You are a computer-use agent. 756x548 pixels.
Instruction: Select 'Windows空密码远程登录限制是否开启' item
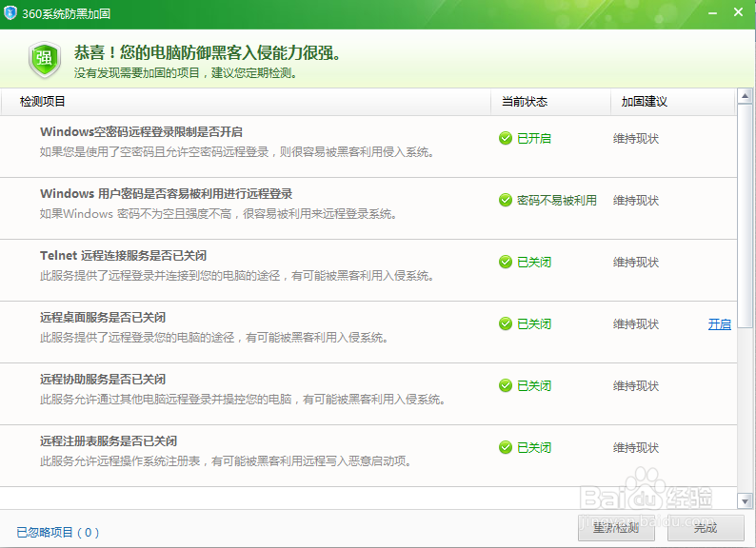coord(368,147)
